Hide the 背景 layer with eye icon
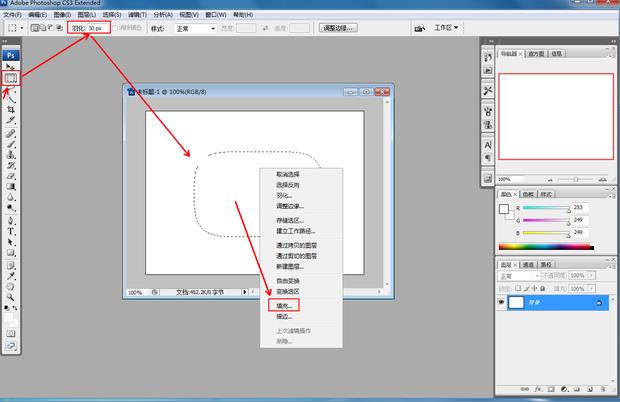Image resolution: width=620 pixels, height=402 pixels. pos(502,301)
